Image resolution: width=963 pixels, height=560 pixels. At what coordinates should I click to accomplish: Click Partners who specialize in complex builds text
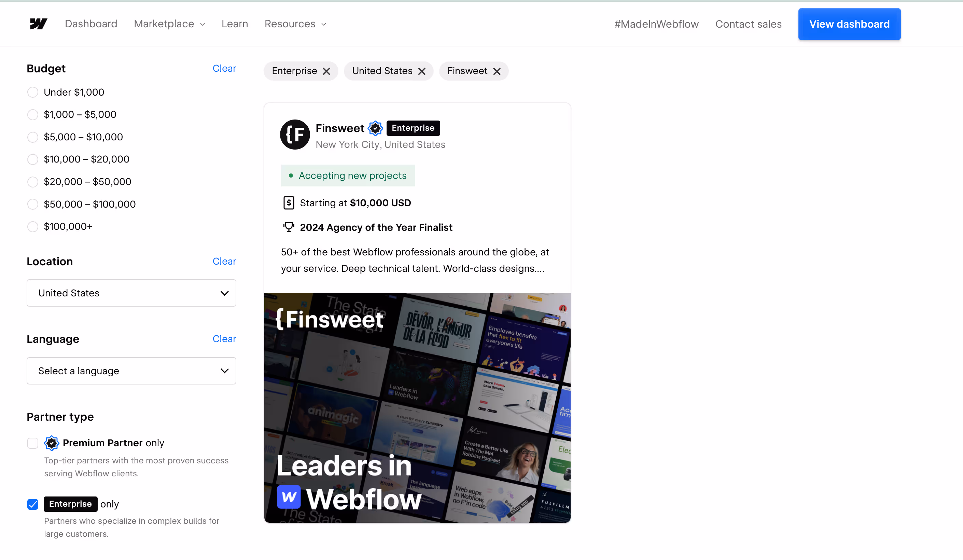click(x=132, y=527)
